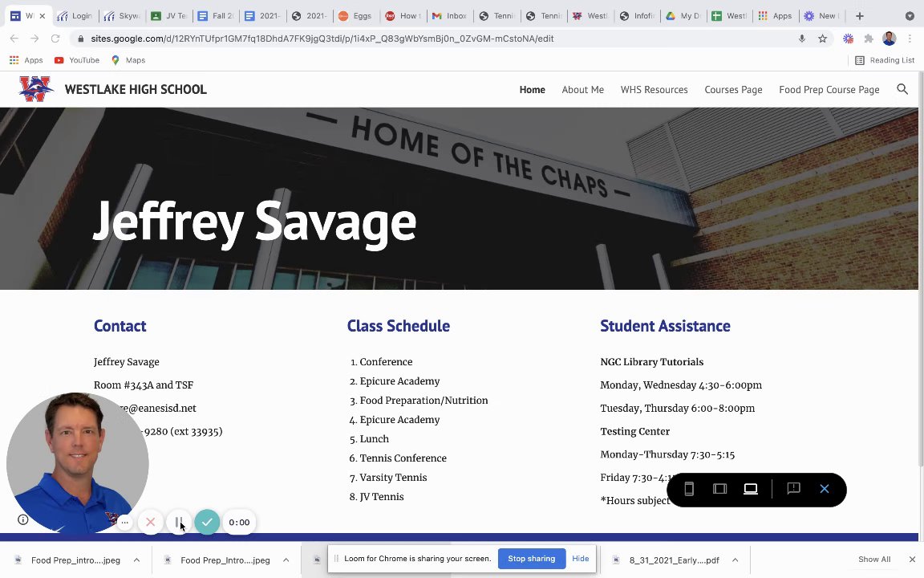Click Stop sharing button
The width and height of the screenshot is (924, 578).
pyautogui.click(x=532, y=559)
